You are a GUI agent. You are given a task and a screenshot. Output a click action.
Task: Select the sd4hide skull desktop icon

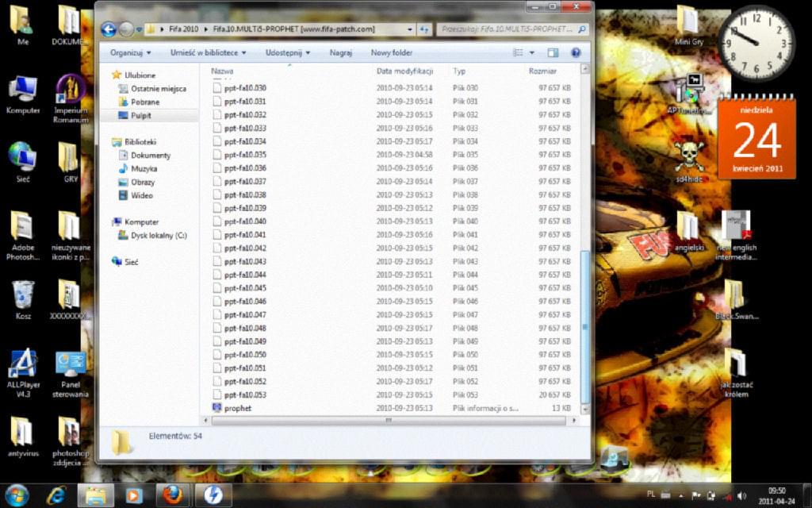(x=689, y=162)
